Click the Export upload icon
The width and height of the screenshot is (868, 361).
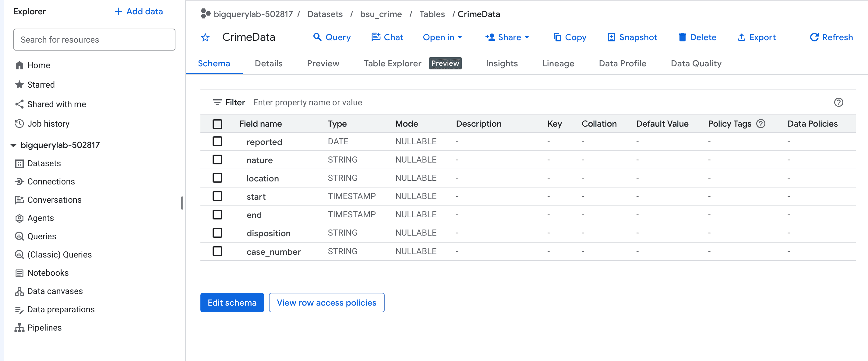pos(741,37)
